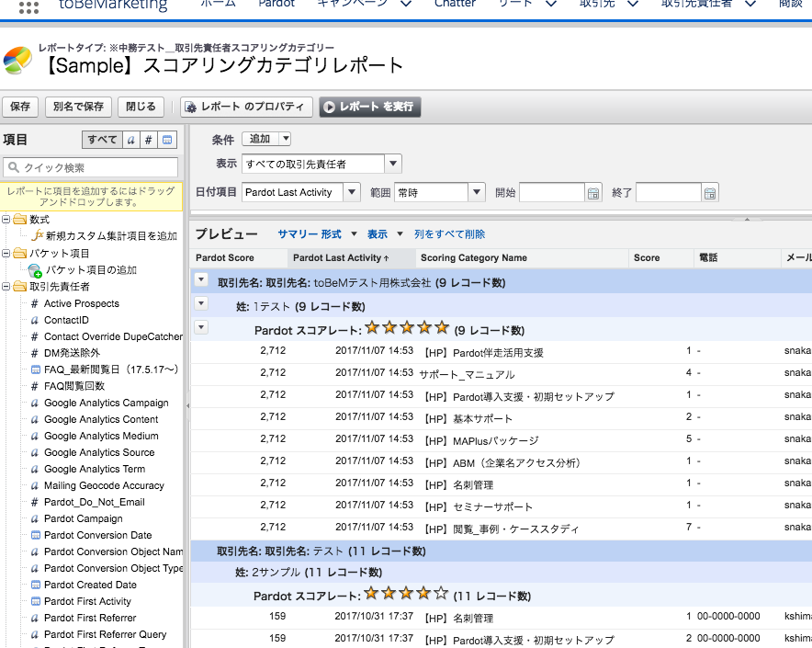Click the FAQ閲覧回数 field hash icon
Viewport: 812px width, 648px height.
pos(35,386)
